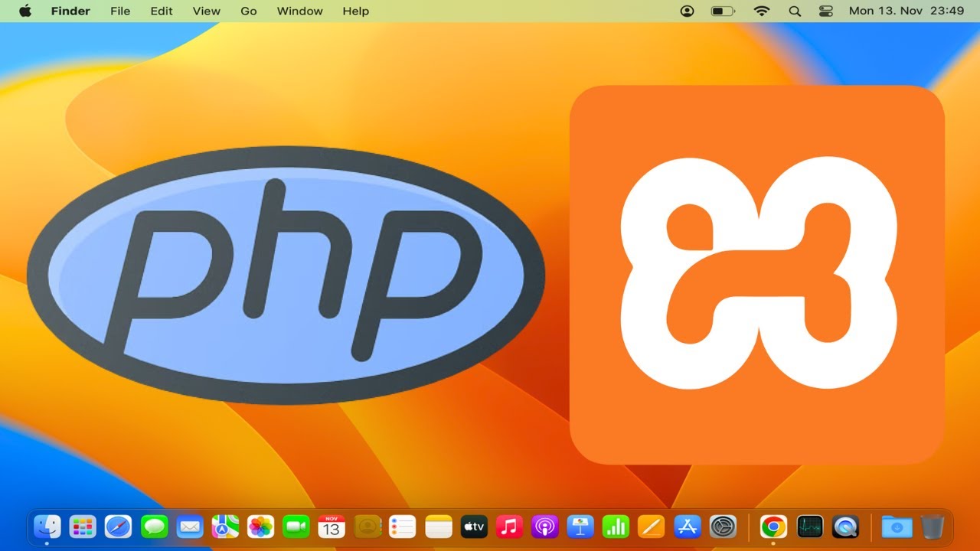The image size is (980, 551).
Task: Open Activity Monitor in the Dock
Action: point(809,527)
